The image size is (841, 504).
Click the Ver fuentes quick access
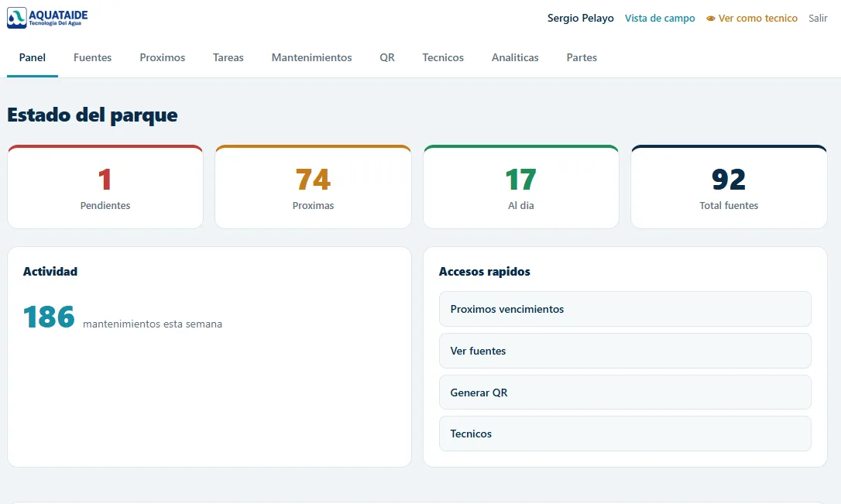pyautogui.click(x=625, y=351)
